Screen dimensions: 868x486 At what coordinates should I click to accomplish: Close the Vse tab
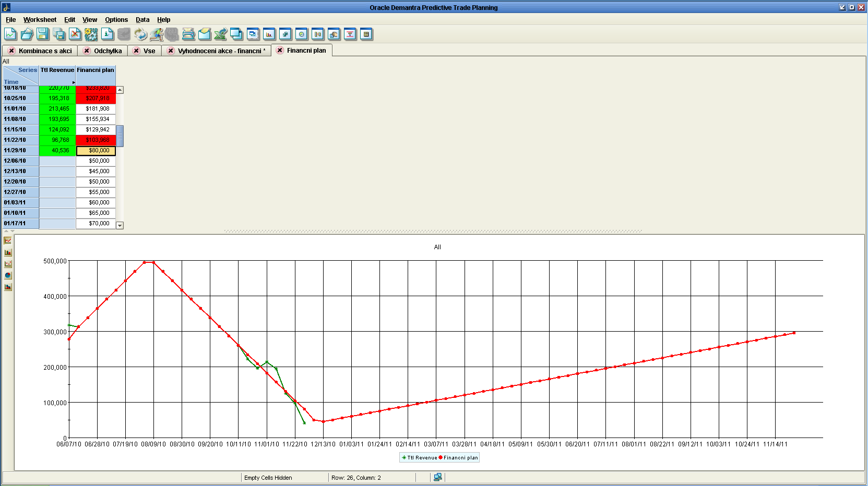click(x=136, y=51)
